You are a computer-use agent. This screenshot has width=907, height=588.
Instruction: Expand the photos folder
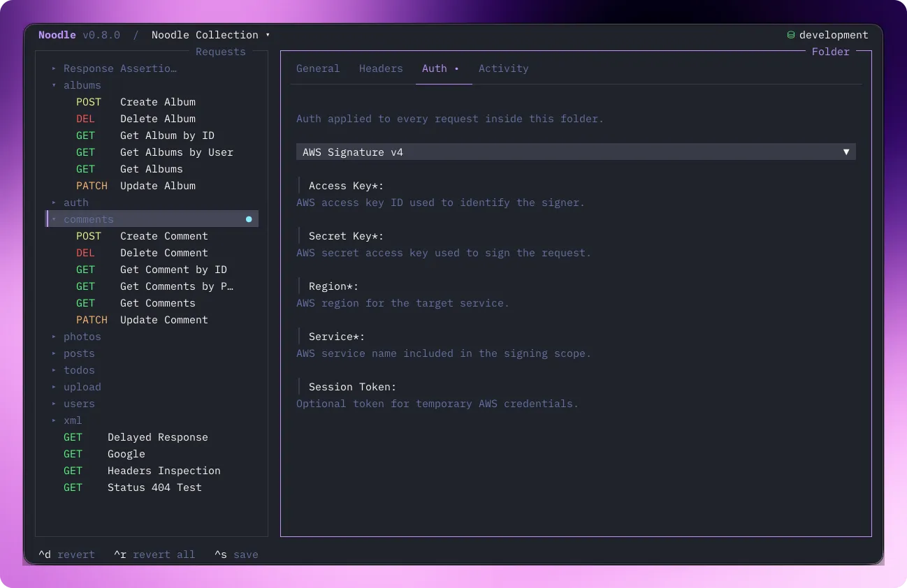54,337
